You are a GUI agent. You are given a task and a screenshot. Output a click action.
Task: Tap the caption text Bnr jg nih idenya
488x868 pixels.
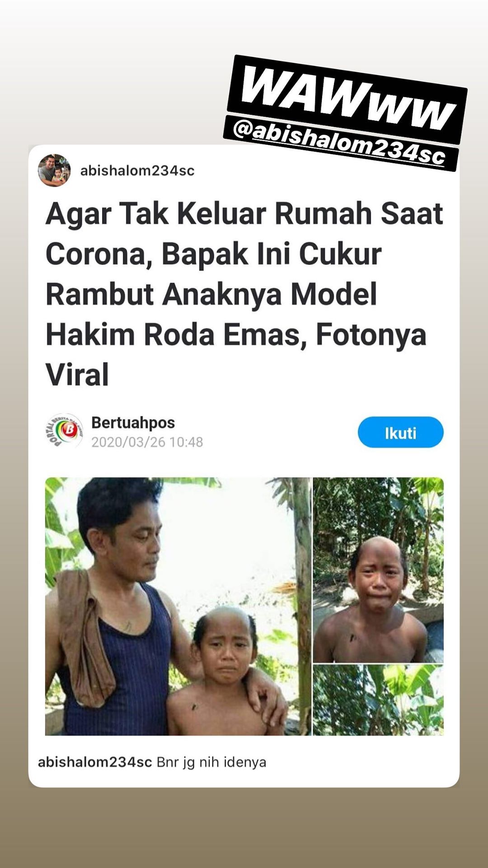211,762
